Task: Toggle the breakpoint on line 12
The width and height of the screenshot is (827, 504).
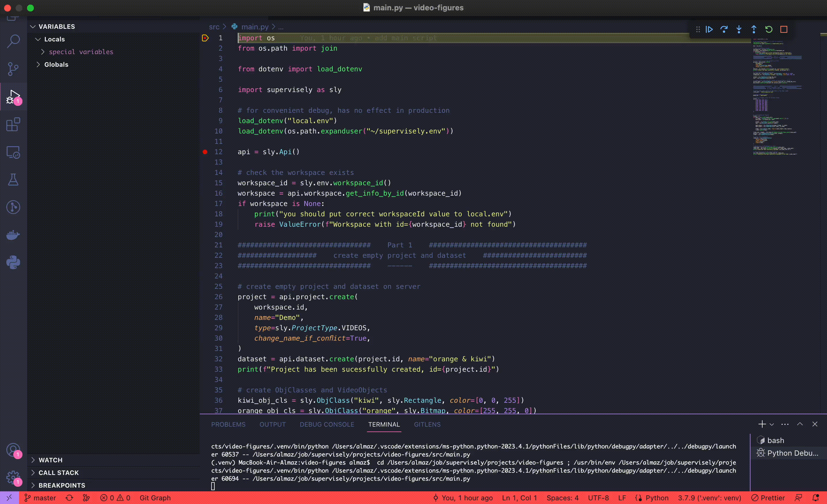Action: 205,152
